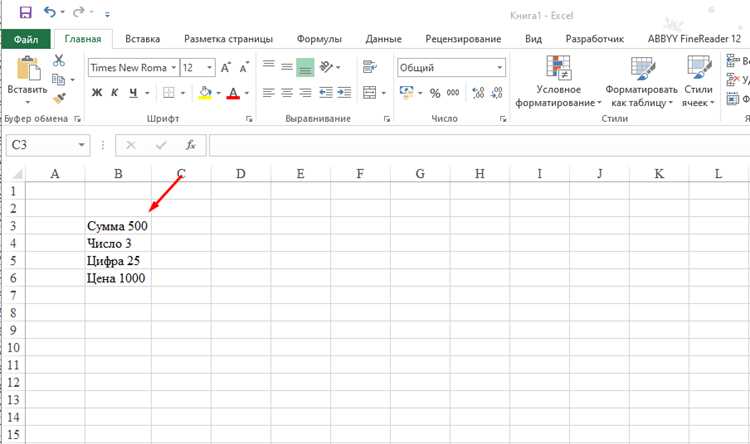Toggle bottom align highlighted button
The height and width of the screenshot is (444, 750).
click(305, 67)
